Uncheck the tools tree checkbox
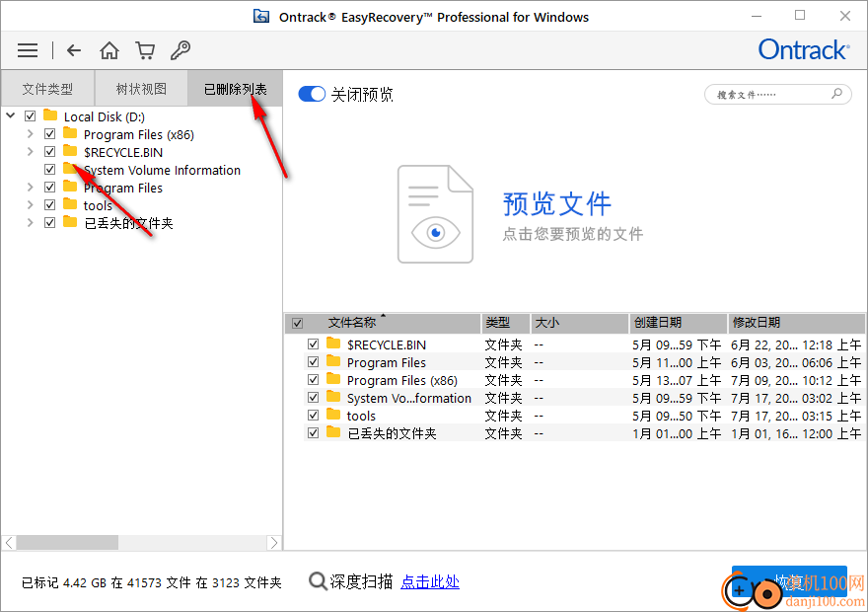 point(50,205)
